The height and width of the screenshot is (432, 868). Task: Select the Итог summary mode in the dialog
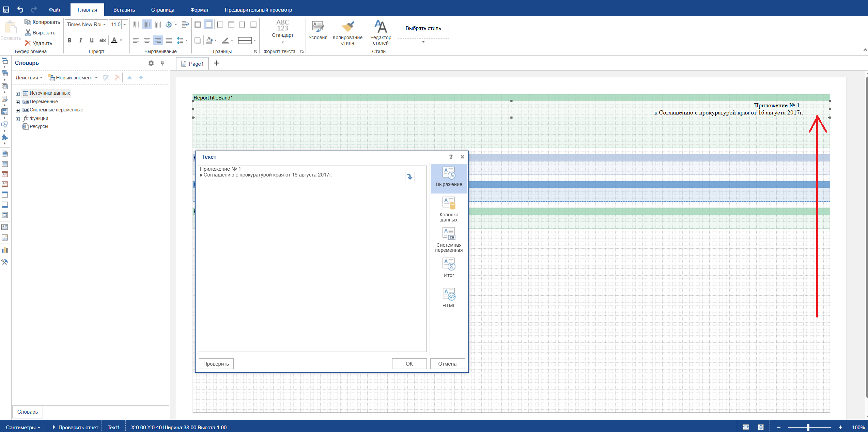click(x=449, y=267)
